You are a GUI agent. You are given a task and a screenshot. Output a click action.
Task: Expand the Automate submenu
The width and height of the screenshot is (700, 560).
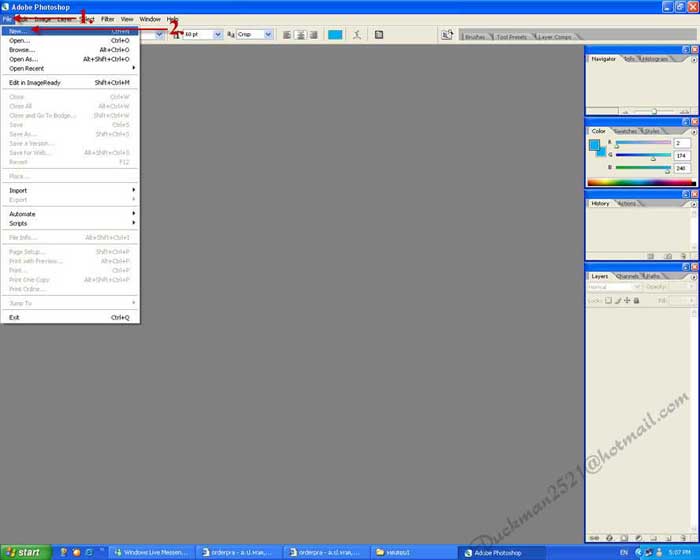pos(70,214)
